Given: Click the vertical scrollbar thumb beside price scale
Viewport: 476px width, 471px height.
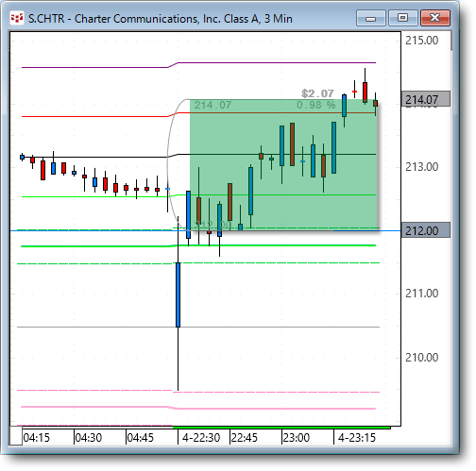Looking at the screenshot, I should 451,41.
